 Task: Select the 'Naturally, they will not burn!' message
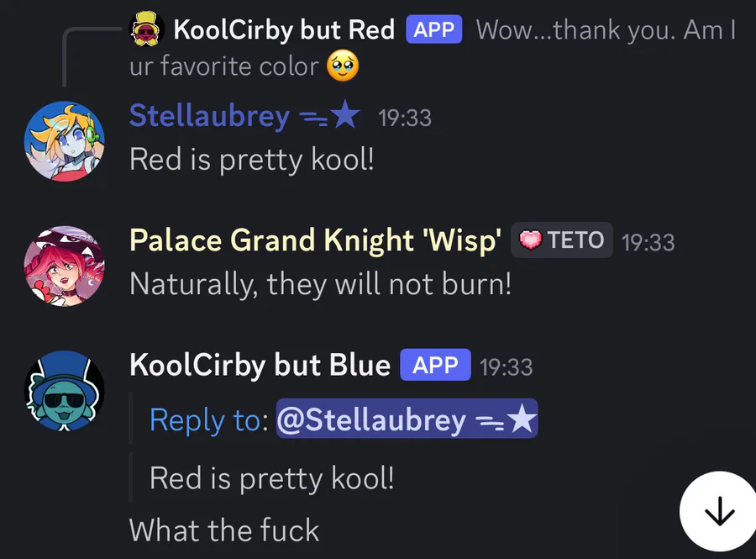(x=320, y=283)
